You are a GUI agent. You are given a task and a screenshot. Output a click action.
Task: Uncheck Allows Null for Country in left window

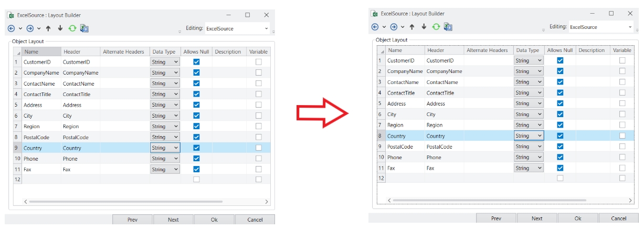pyautogui.click(x=196, y=148)
